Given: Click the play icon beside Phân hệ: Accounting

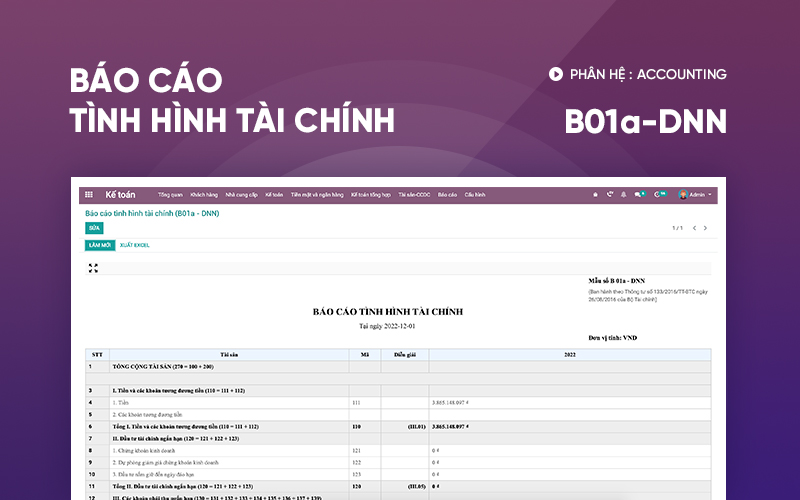Looking at the screenshot, I should point(555,74).
